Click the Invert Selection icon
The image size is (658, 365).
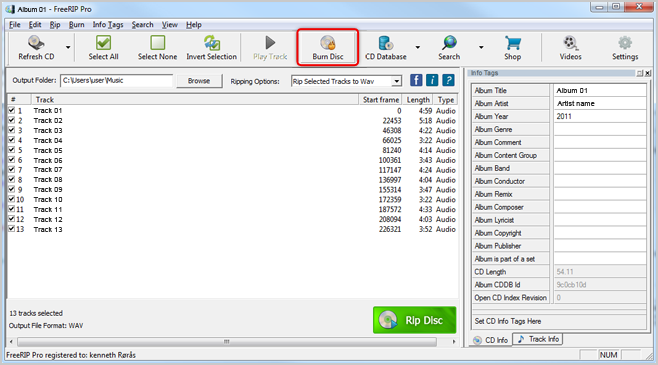pyautogui.click(x=212, y=43)
